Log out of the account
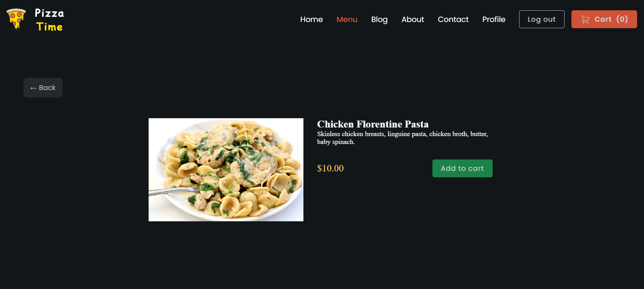 [541, 19]
